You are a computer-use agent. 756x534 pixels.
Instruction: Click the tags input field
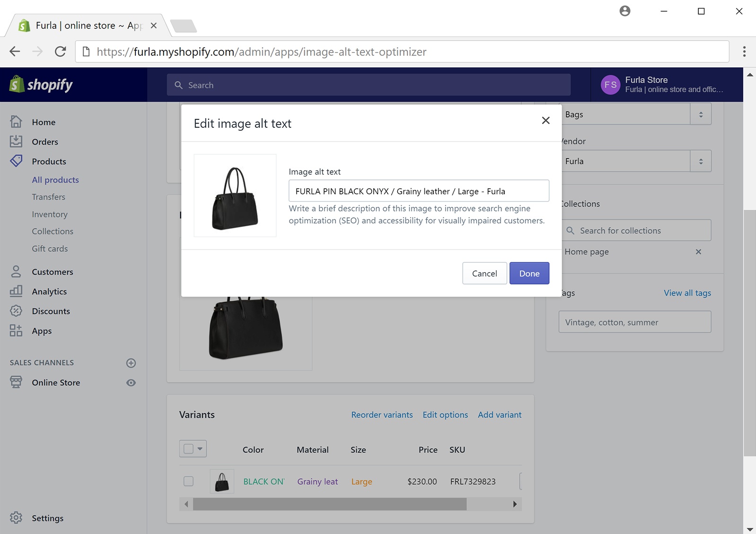(x=634, y=321)
